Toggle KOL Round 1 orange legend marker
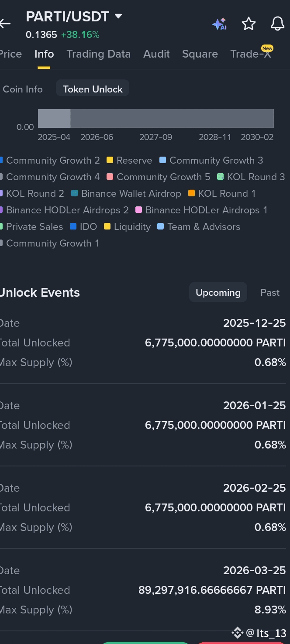This screenshot has width=290, height=644. [x=191, y=193]
